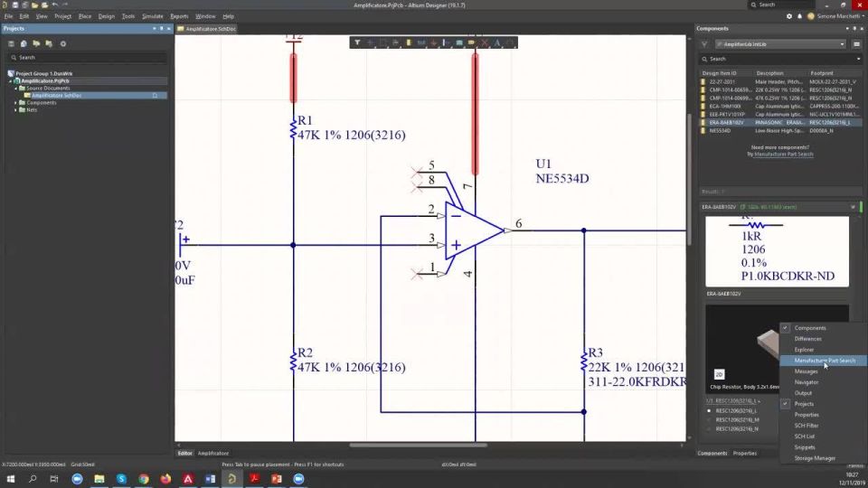Collapse the ERA-8AEB102V details section chevron
868x488 pixels.
[853, 207]
